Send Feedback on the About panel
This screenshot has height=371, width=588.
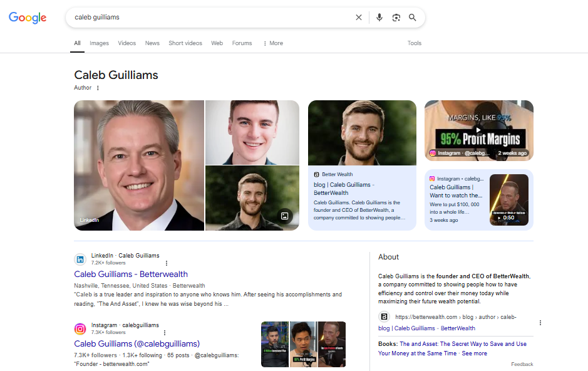(522, 364)
